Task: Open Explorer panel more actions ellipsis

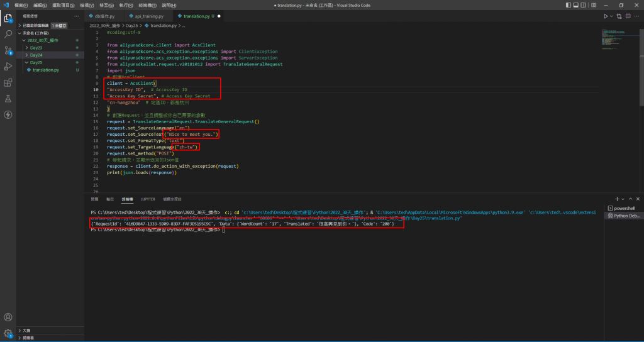Action: pyautogui.click(x=76, y=16)
